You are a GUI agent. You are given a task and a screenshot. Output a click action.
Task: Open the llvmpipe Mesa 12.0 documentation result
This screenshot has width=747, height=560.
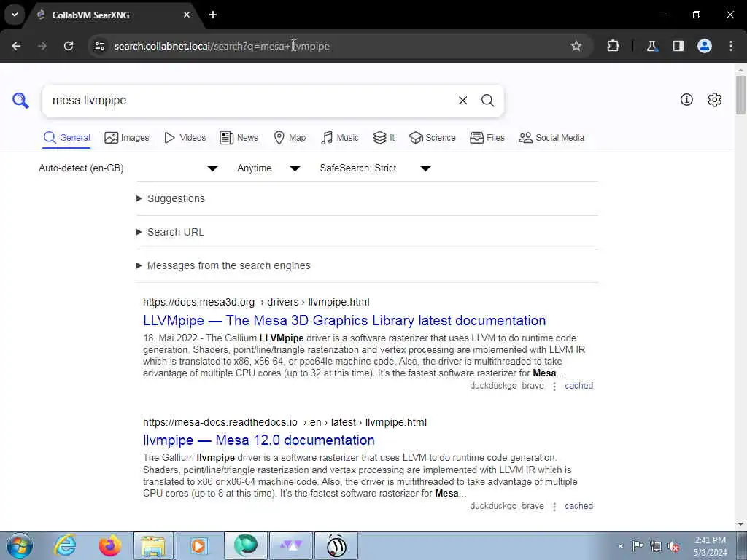click(259, 440)
